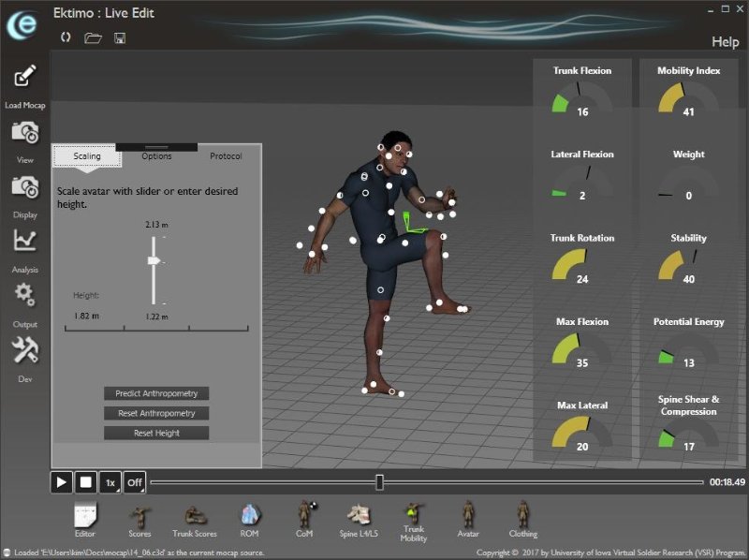This screenshot has width=749, height=560.
Task: Click the Predict Anthropometry button
Action: click(x=156, y=393)
